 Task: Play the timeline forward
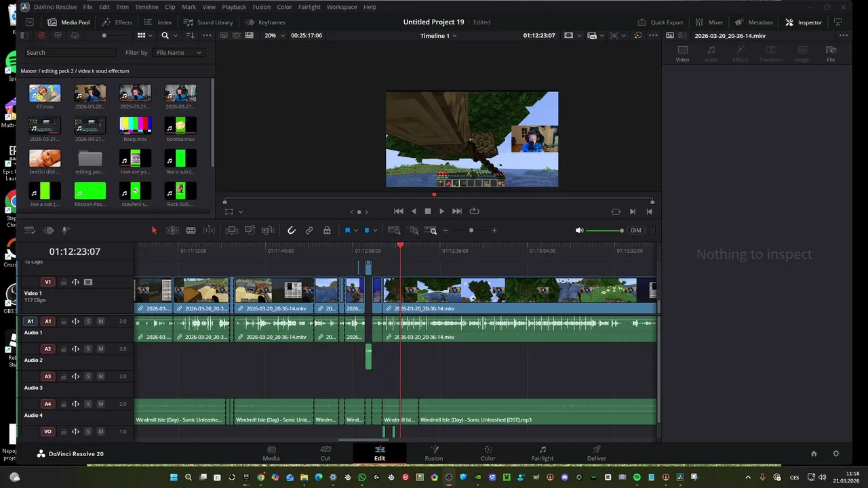[442, 211]
